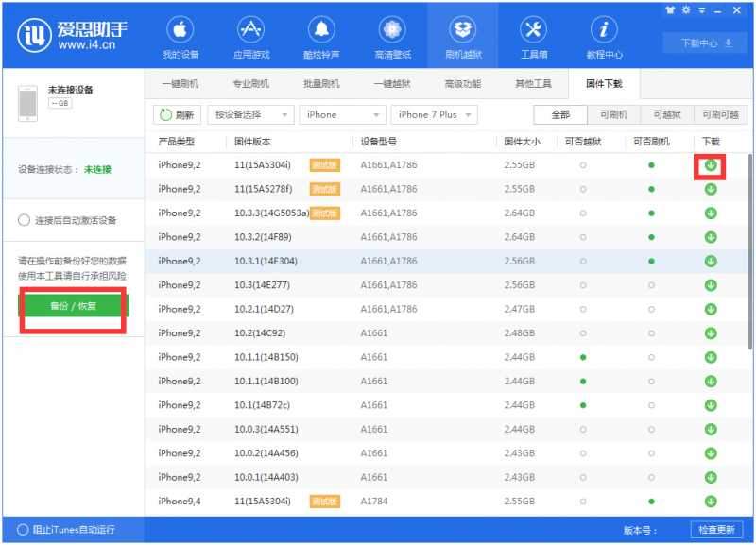Open the 工具箱 toolbox section
This screenshot has height=545, width=756.
[534, 36]
